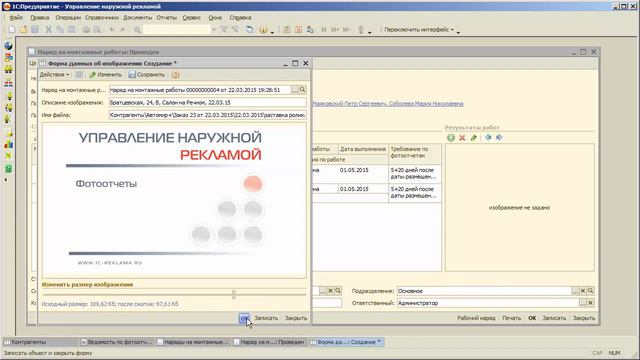Create a new document via toolbar icon
The image size is (640, 360).
(12, 29)
